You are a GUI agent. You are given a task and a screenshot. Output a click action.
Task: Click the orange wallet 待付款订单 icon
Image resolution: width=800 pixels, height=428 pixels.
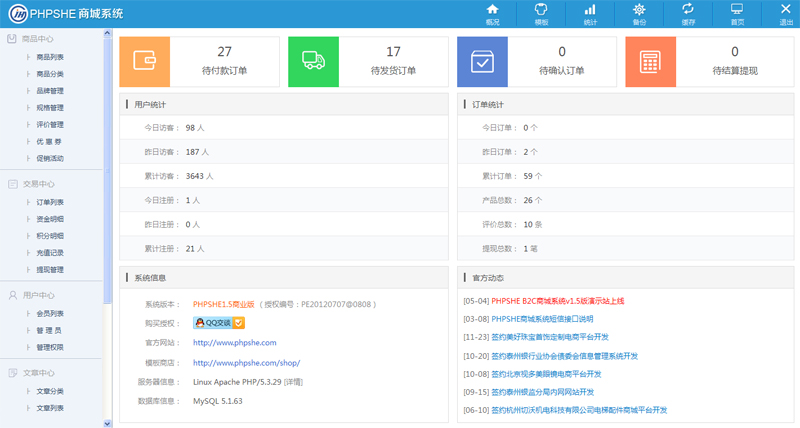[145, 61]
